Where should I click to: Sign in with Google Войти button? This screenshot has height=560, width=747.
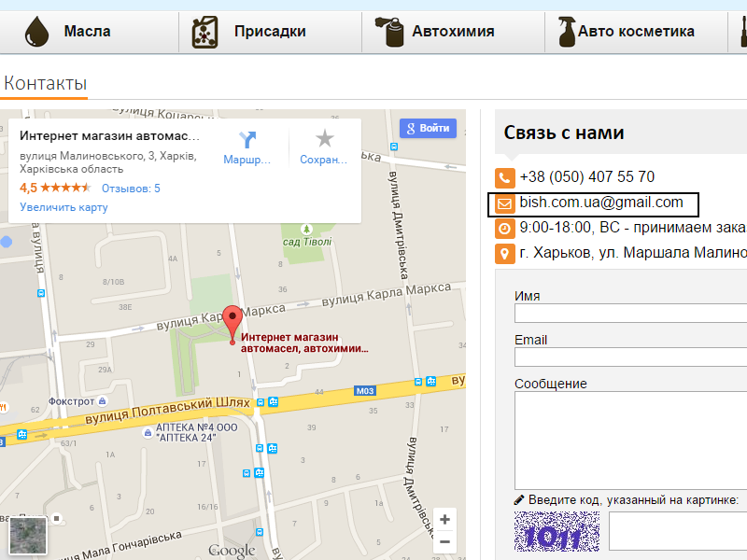pos(428,129)
